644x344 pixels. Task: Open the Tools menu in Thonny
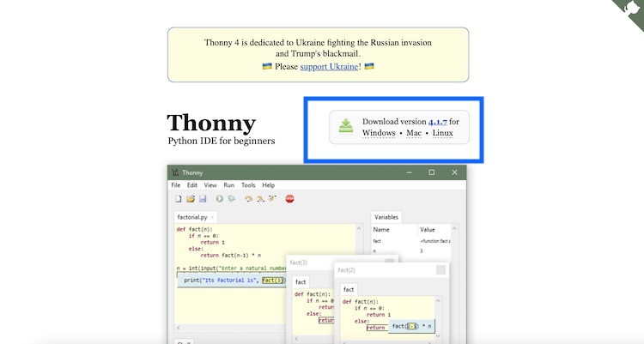(248, 185)
